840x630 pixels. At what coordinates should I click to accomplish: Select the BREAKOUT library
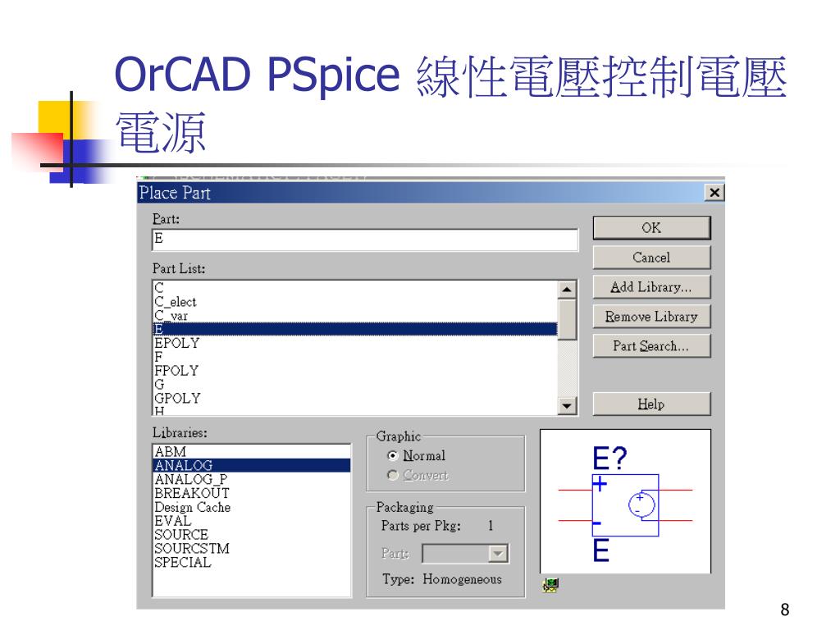252,493
